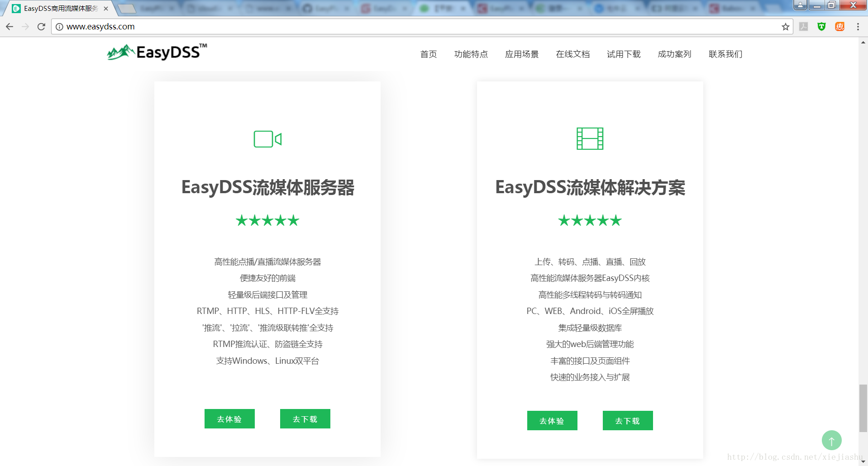Go to 首页 in the navigation

click(429, 54)
